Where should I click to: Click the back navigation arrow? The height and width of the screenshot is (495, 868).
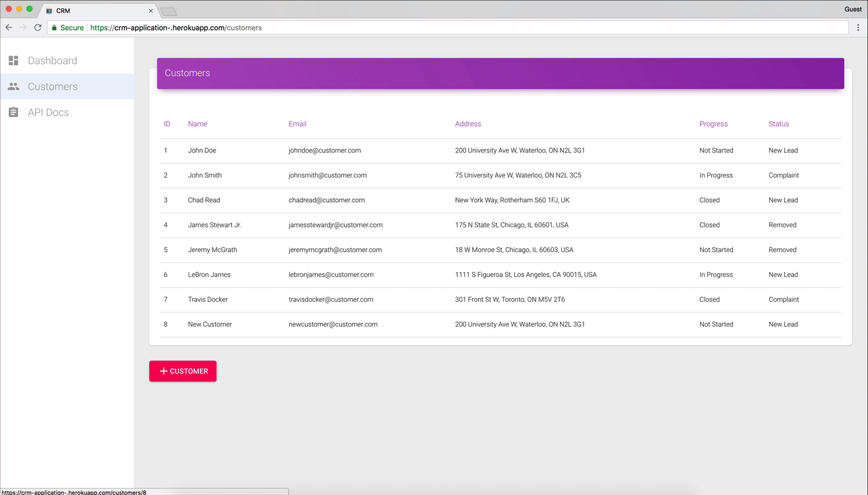coord(8,27)
